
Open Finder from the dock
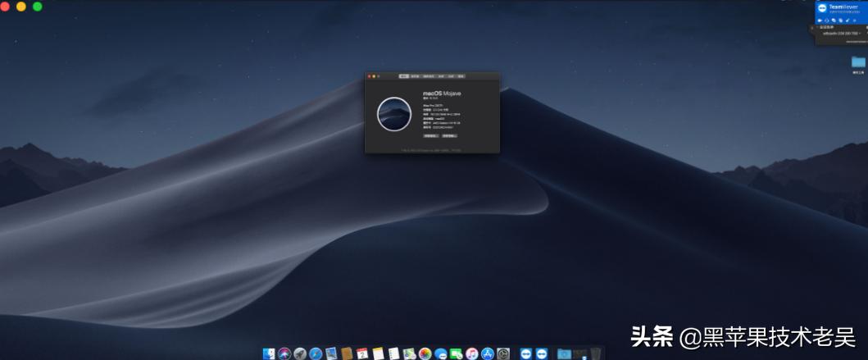(269, 353)
